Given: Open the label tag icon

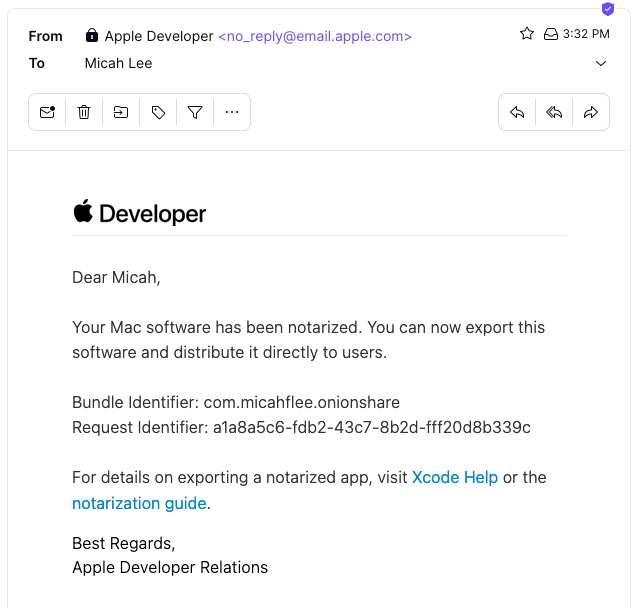Looking at the screenshot, I should coord(158,112).
